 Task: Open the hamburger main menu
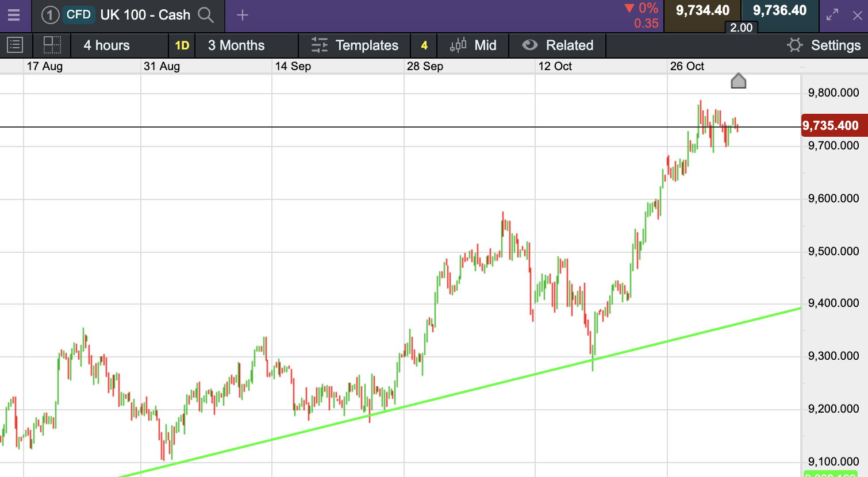click(14, 15)
